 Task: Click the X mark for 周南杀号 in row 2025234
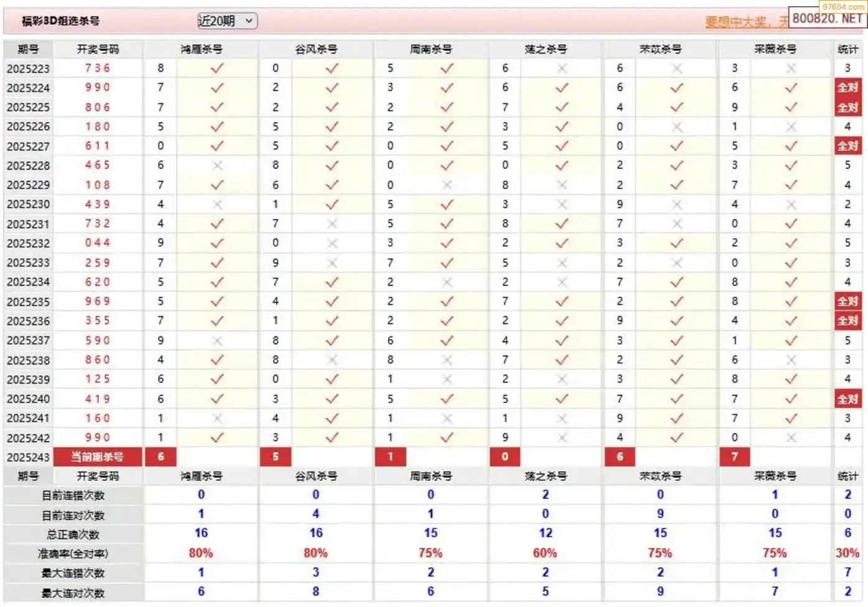click(446, 282)
